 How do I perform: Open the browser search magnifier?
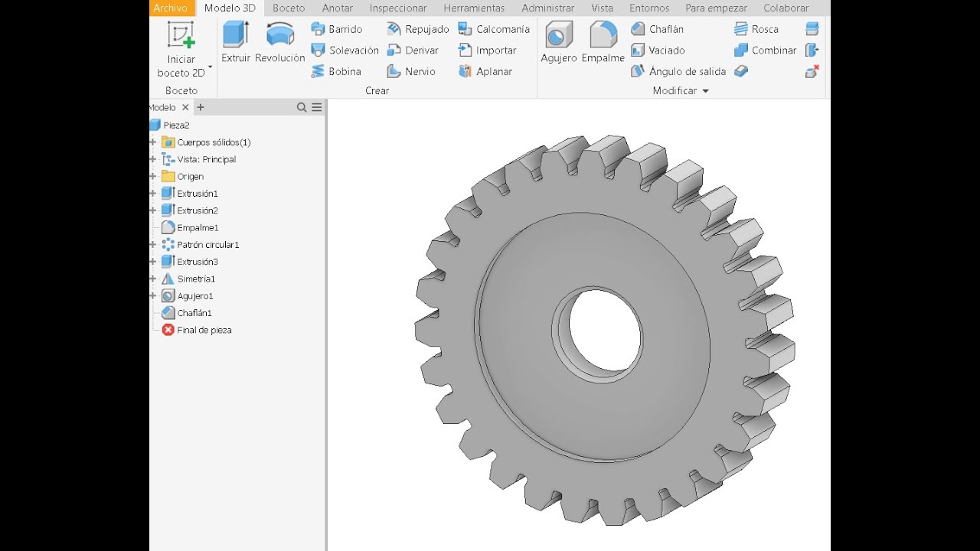pos(302,108)
